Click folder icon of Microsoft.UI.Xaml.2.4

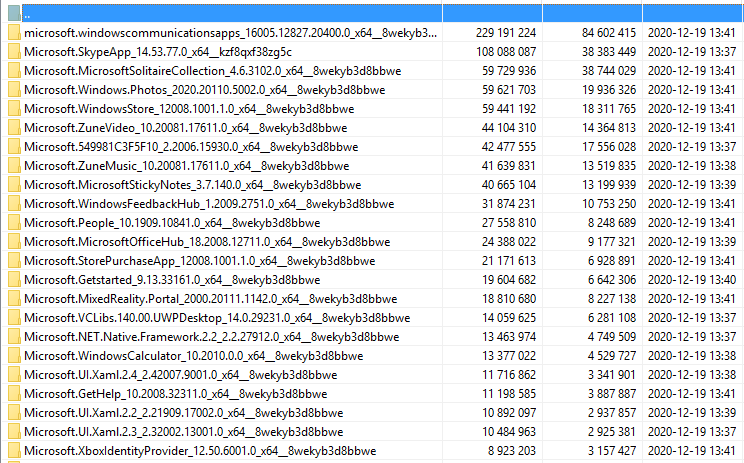(14, 374)
